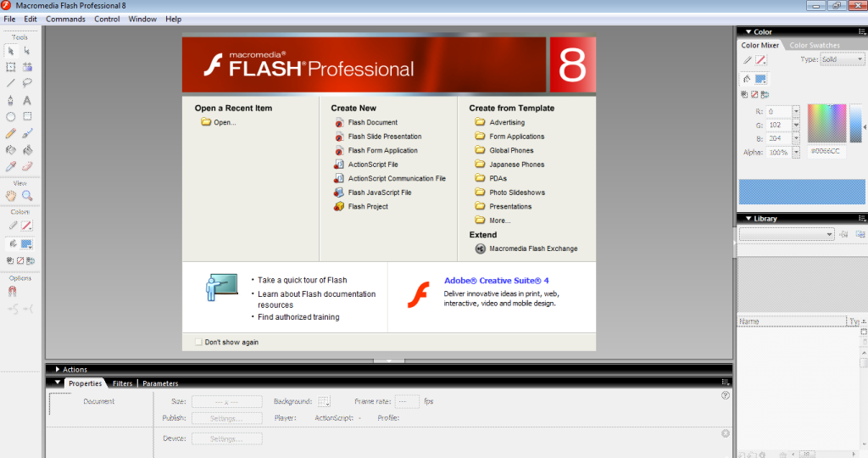
Task: Choose the Eyedropper tool
Action: pos(10,166)
